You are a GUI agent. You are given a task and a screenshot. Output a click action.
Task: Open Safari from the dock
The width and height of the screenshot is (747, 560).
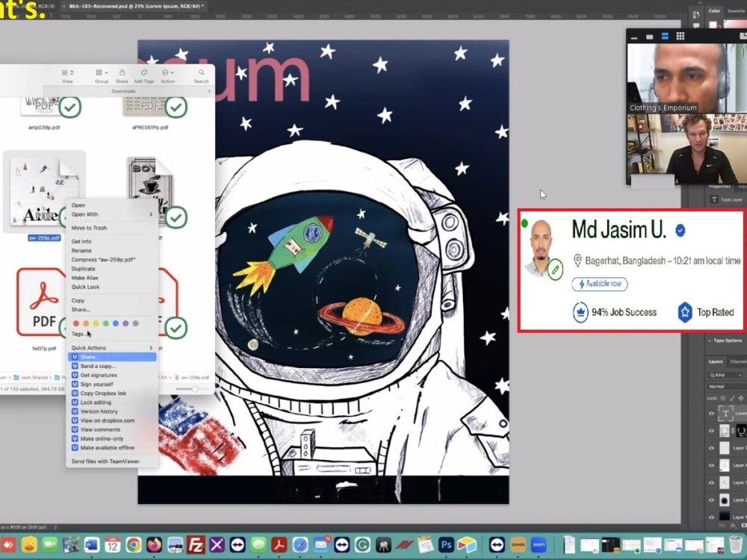[300, 545]
